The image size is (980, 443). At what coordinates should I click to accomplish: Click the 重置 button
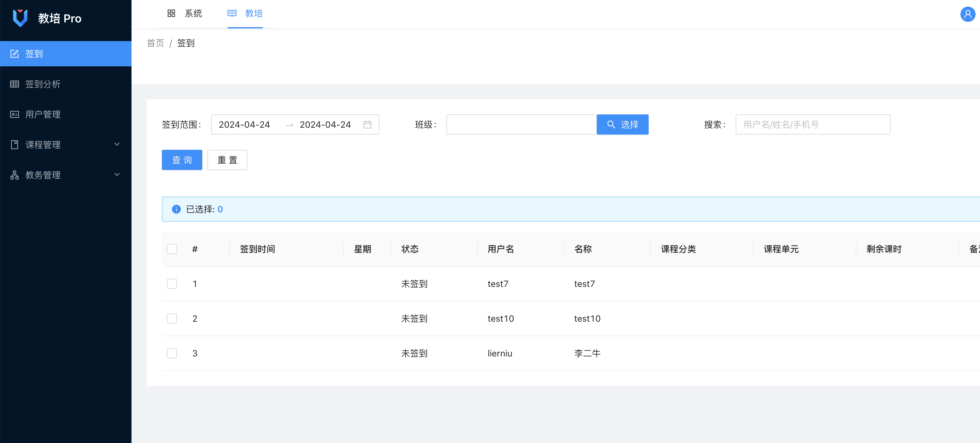click(x=228, y=160)
